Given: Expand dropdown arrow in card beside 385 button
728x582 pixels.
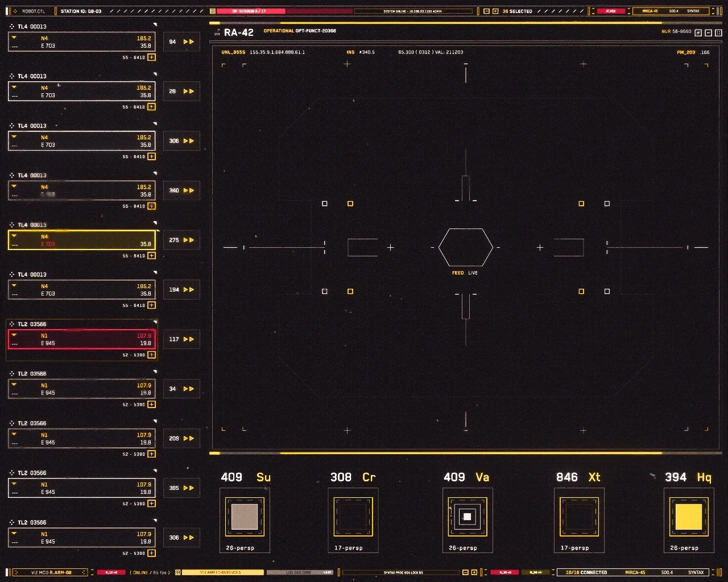Looking at the screenshot, I should [x=14, y=484].
